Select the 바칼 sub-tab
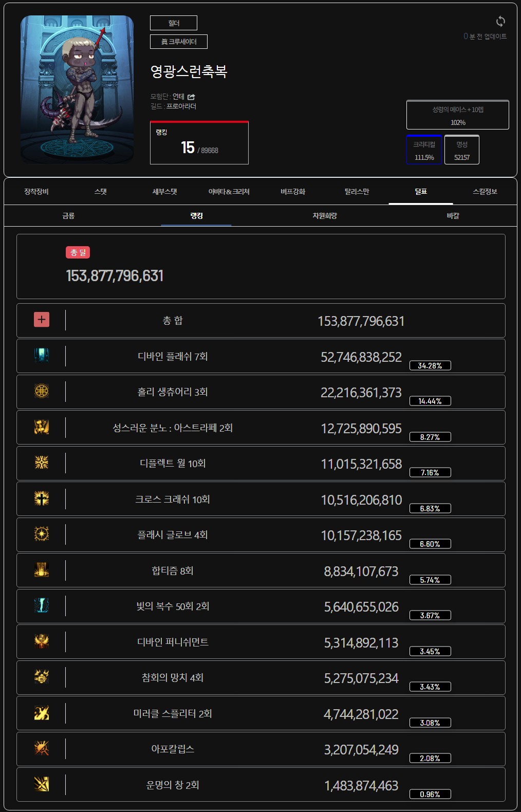Viewport: 521px width, 812px height. [x=453, y=216]
